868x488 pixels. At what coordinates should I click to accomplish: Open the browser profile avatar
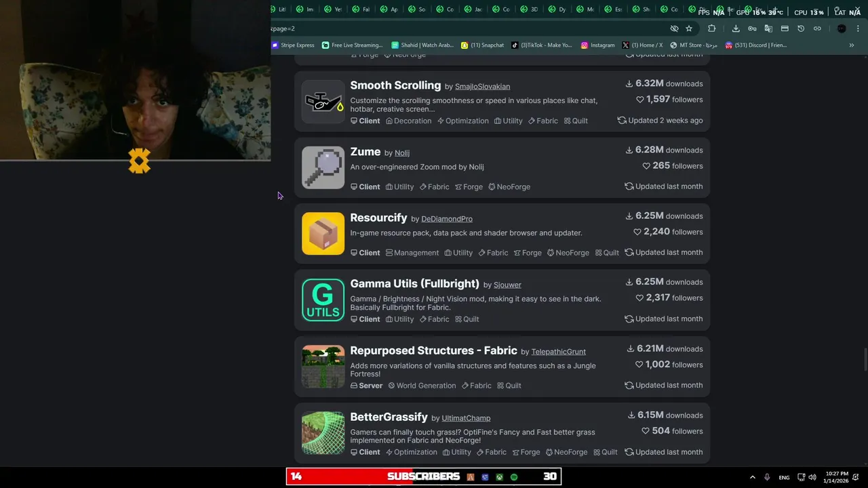842,28
